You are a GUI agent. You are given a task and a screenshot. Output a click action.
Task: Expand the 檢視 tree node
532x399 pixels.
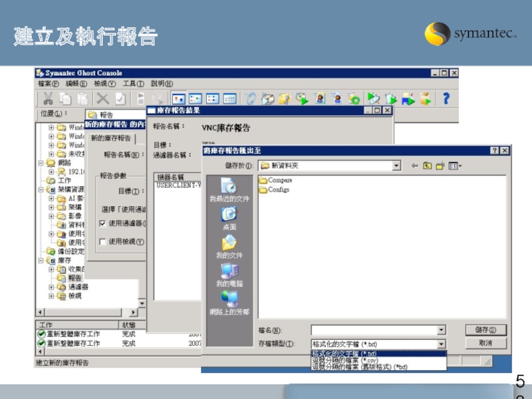pyautogui.click(x=51, y=296)
